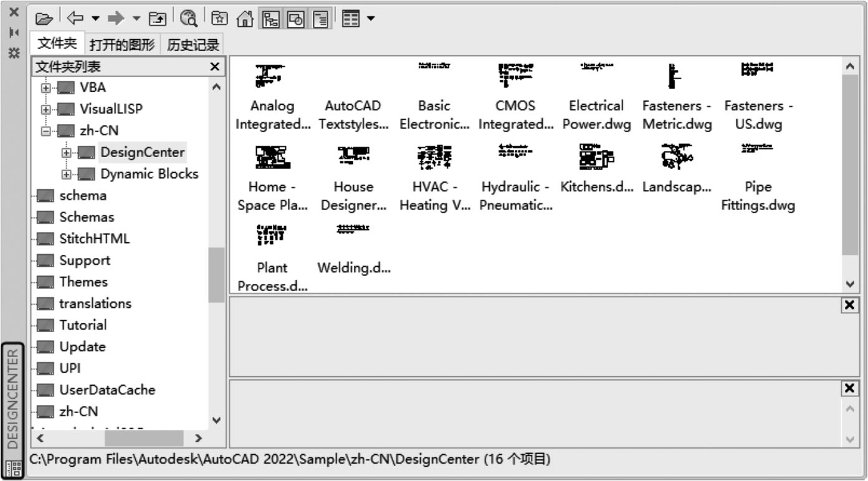The image size is (868, 481).
Task: Open the forward history dropdown arrow
Action: [136, 18]
